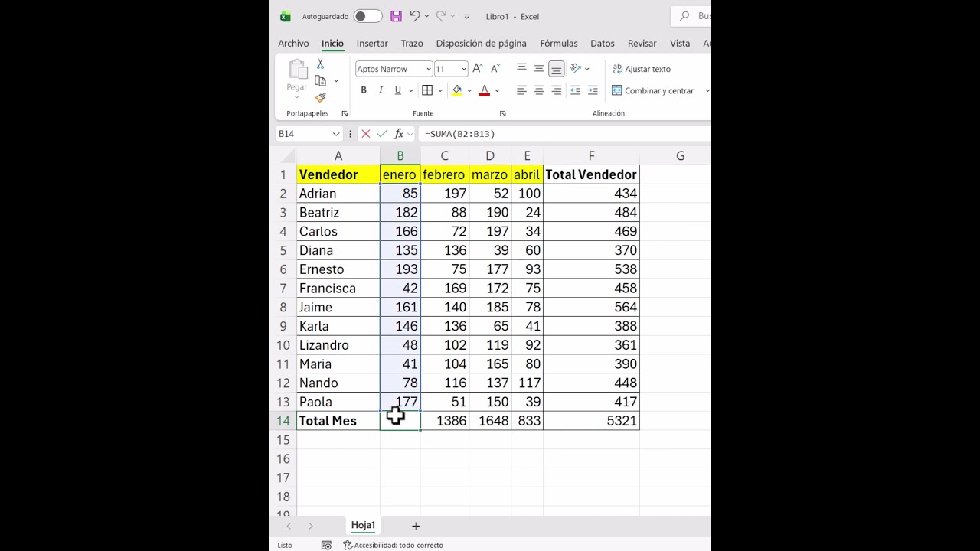The height and width of the screenshot is (551, 980).
Task: Expand the Copy options arrow
Action: tap(335, 81)
